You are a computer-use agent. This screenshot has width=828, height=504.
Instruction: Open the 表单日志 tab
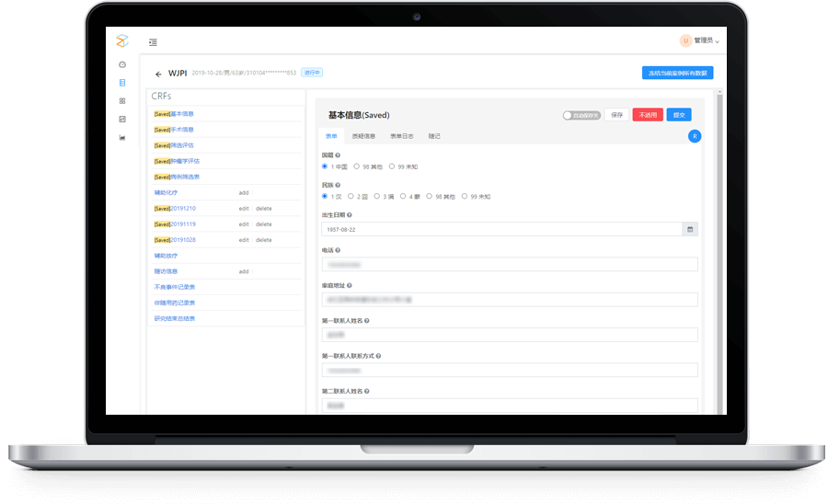pos(402,136)
